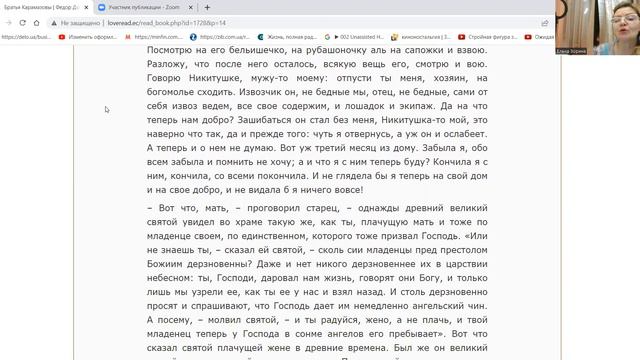Image resolution: width=640 pixels, height=360 pixels.
Task: Open the minfin.com bookmark
Action: point(154,37)
